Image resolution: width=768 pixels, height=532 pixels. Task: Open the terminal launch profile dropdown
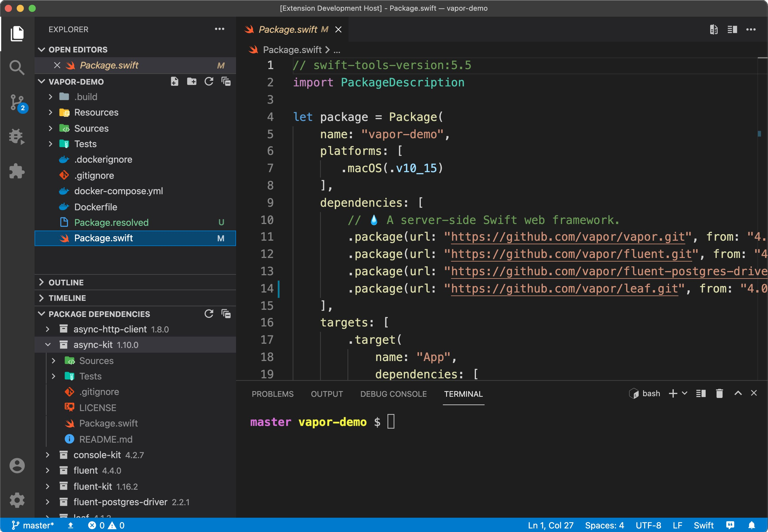[685, 394]
